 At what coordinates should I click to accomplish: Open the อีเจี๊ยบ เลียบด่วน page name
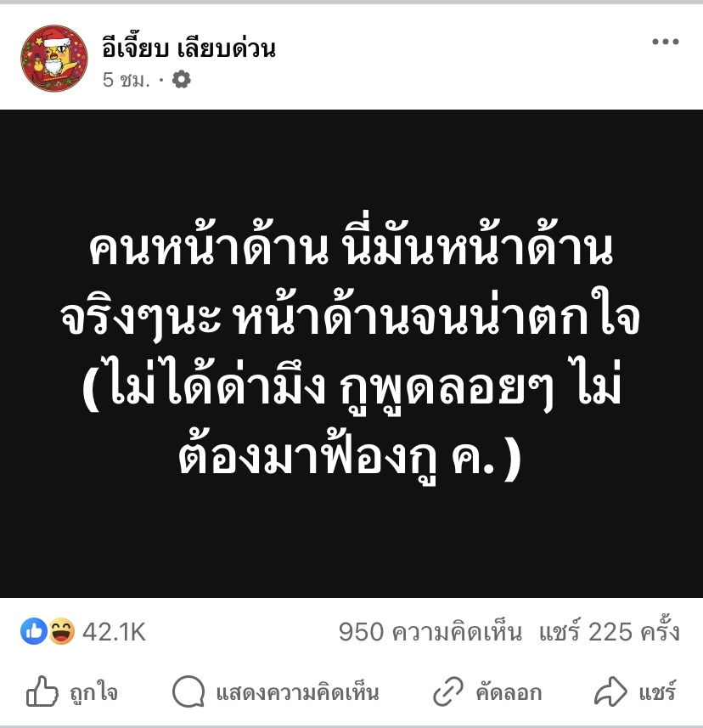pyautogui.click(x=188, y=48)
